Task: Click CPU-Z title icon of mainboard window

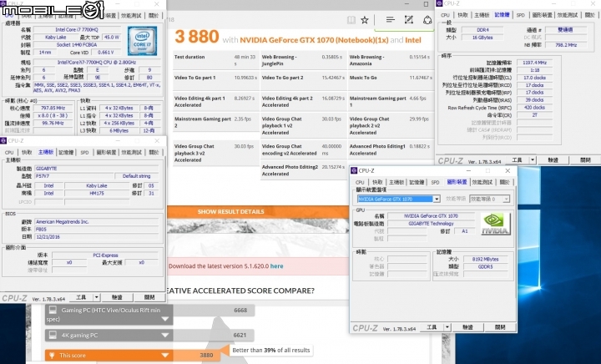Action: pos(3,140)
